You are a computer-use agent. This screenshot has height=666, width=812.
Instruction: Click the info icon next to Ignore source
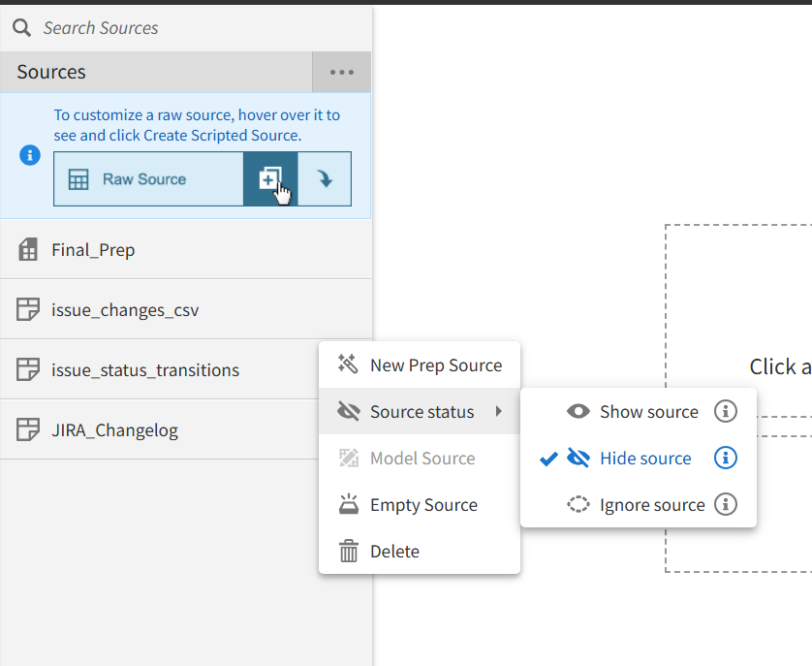[725, 505]
